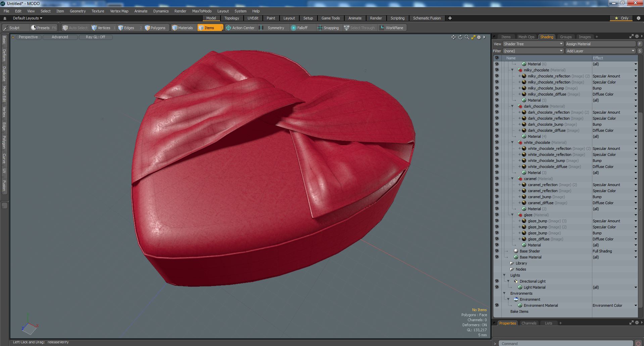
Task: Click the Advanced shading button
Action: (60, 37)
